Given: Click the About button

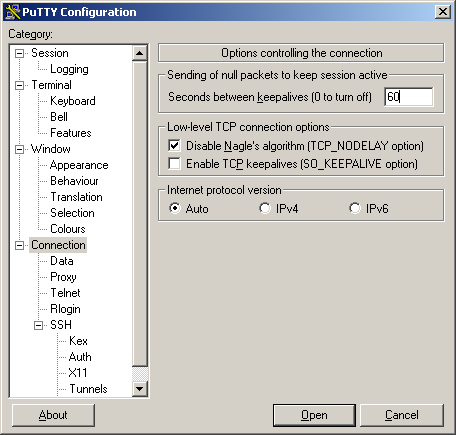Looking at the screenshot, I should tap(53, 415).
